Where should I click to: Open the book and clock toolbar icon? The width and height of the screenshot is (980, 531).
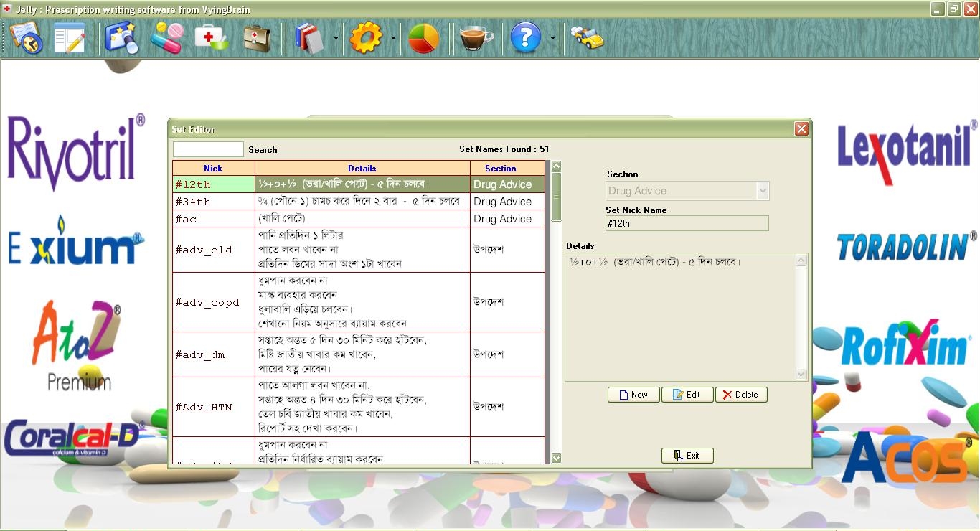coord(26,38)
